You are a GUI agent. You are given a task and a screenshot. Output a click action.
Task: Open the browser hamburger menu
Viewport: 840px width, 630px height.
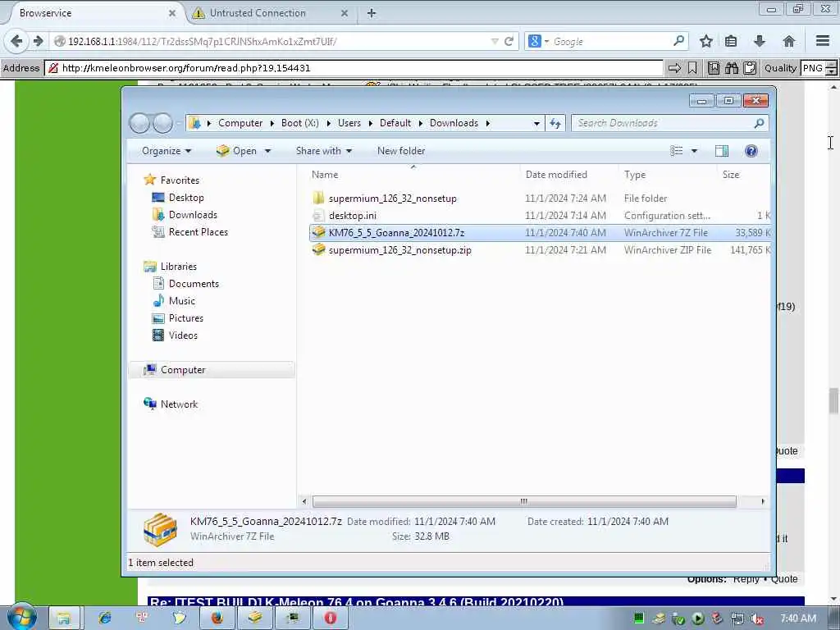coord(823,41)
